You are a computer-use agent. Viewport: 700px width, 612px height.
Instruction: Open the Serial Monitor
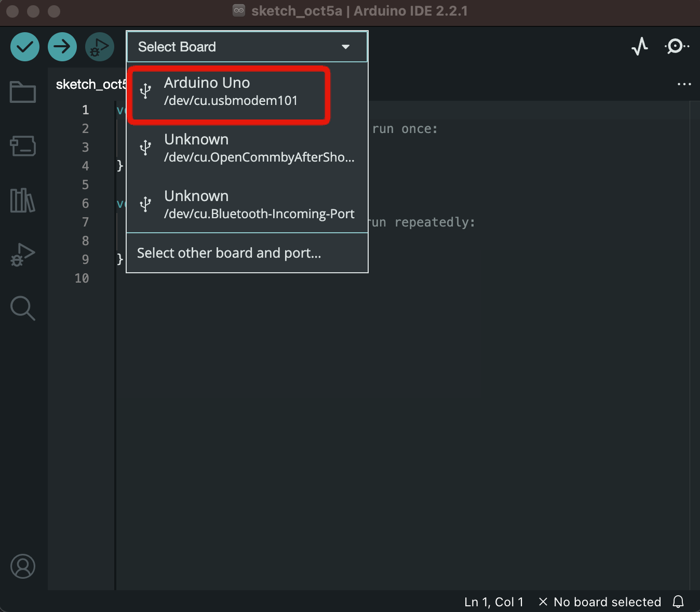pos(677,47)
